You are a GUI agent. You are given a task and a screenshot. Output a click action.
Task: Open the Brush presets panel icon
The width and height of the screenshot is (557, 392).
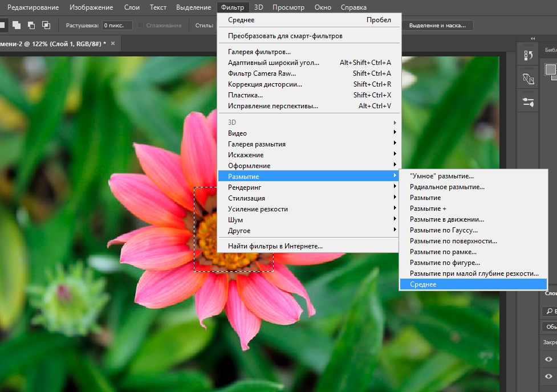[528, 103]
